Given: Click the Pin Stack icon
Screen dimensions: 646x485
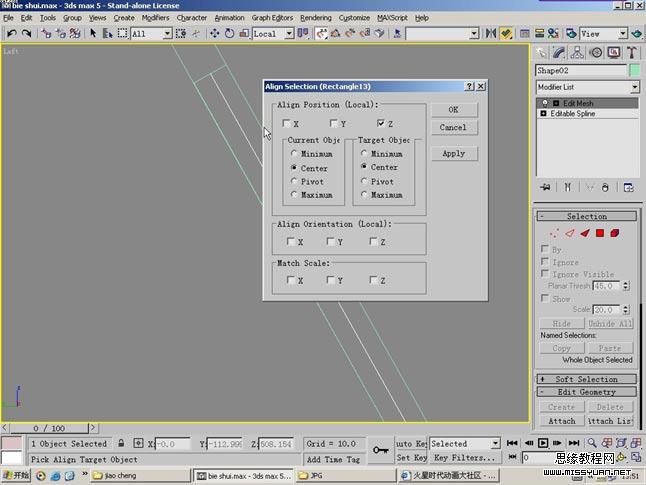Looking at the screenshot, I should tap(546, 187).
